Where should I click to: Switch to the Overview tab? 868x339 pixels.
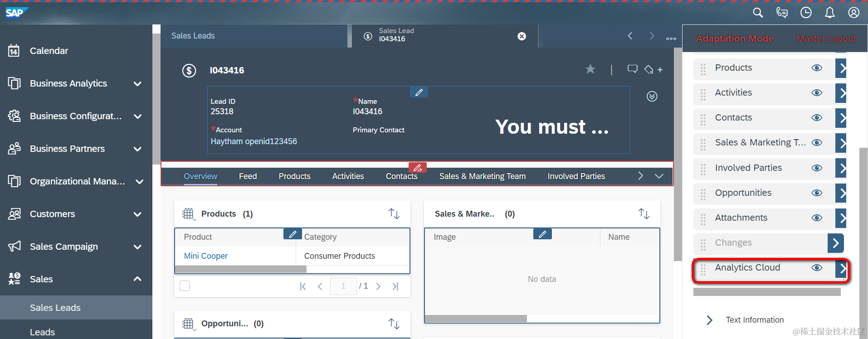click(200, 176)
